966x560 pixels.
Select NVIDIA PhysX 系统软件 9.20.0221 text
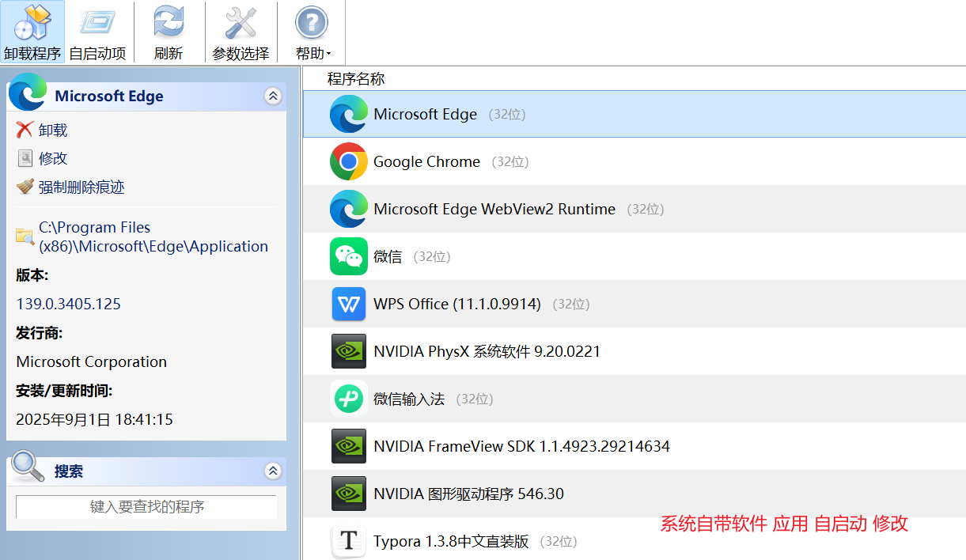pos(487,351)
